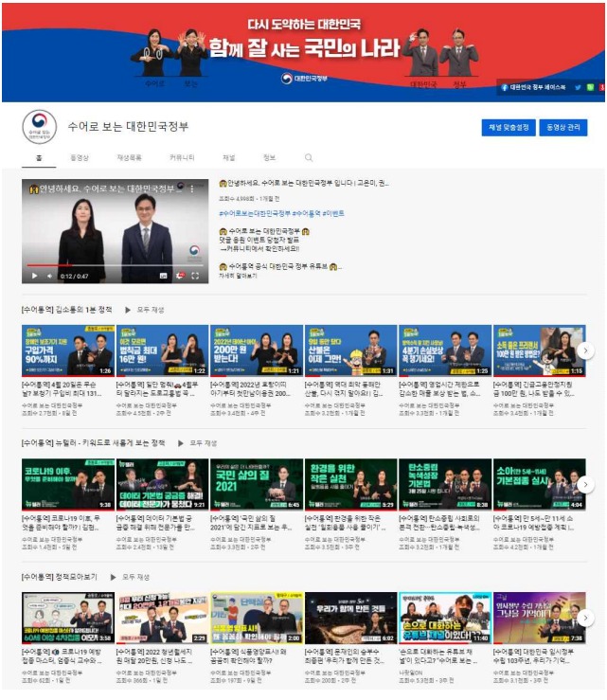The height and width of the screenshot is (700, 607).
Task: Play all videos in 정책모아보기 section
Action: pos(119,576)
